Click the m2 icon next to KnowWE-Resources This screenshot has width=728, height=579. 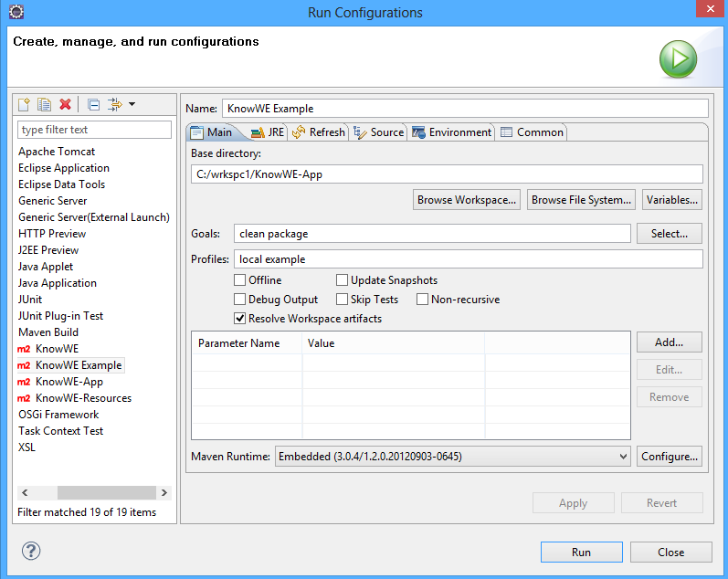tap(24, 398)
